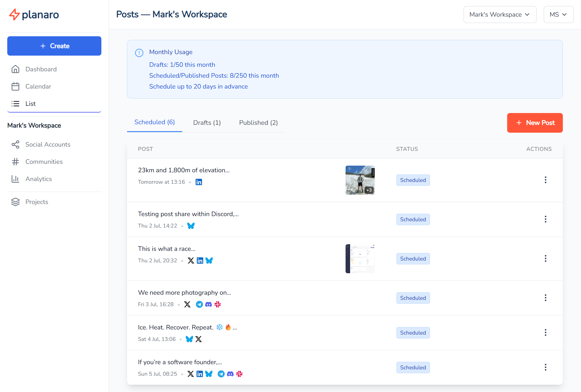Open the We need more photography post
This screenshot has height=392, width=581.
[x=185, y=293]
